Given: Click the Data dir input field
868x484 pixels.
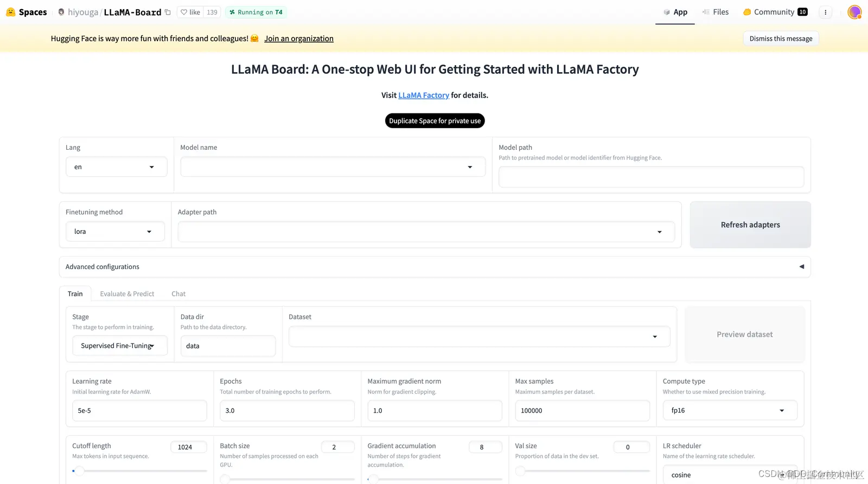Looking at the screenshot, I should click(x=228, y=346).
